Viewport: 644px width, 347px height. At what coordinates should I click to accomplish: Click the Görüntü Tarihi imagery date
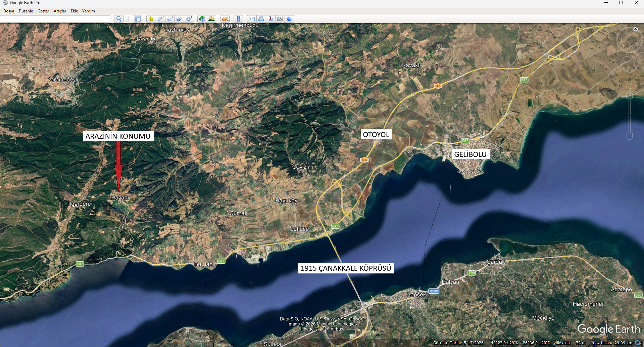458,343
